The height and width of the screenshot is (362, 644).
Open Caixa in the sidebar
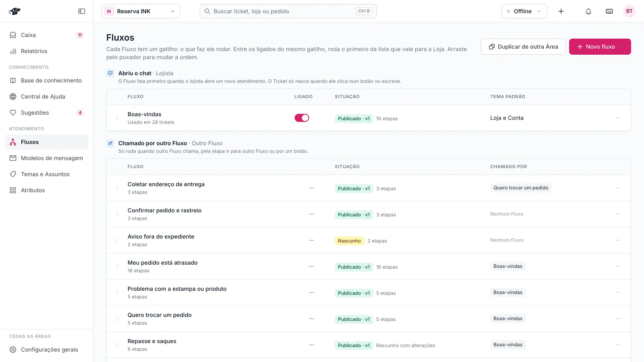pyautogui.click(x=47, y=35)
